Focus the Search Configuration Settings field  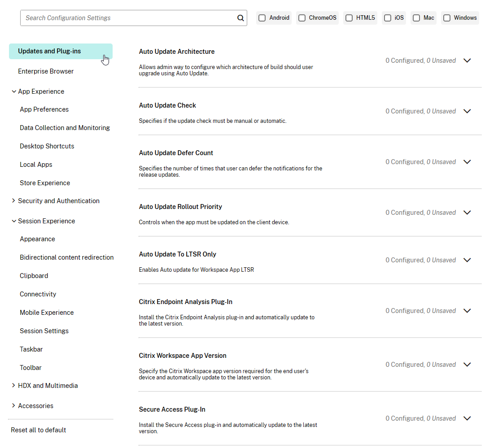pyautogui.click(x=133, y=18)
